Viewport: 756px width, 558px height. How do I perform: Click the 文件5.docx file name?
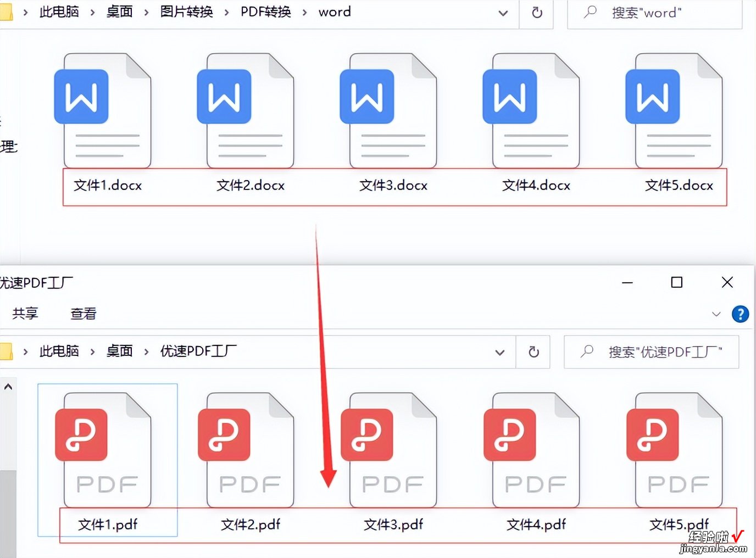pyautogui.click(x=679, y=186)
